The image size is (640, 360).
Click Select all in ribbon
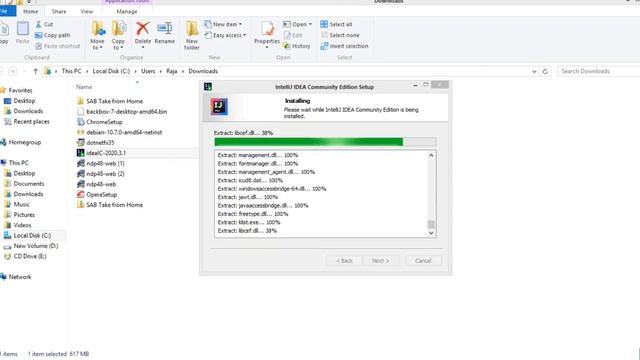(x=336, y=24)
